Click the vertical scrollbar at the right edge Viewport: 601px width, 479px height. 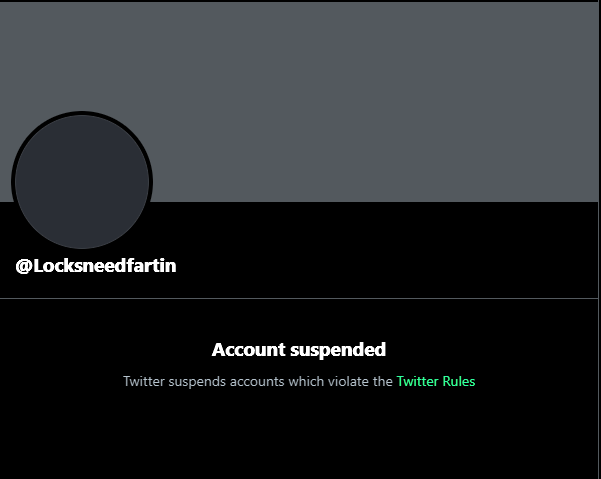click(599, 240)
